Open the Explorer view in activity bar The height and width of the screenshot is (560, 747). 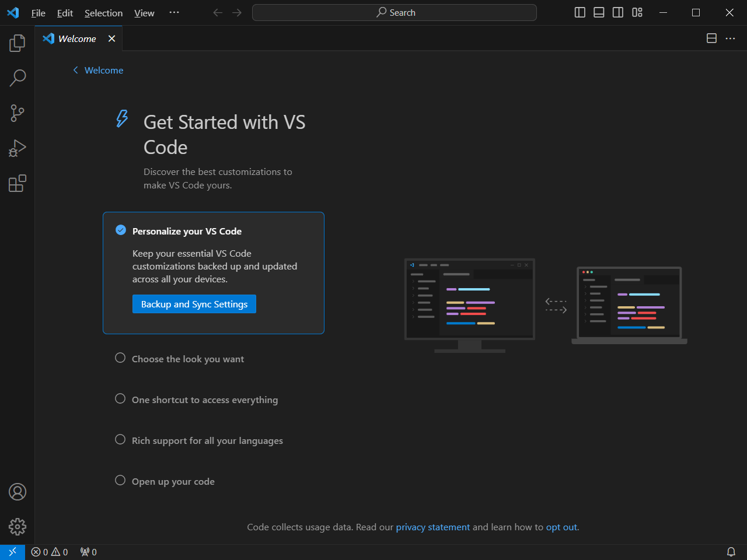pos(18,43)
